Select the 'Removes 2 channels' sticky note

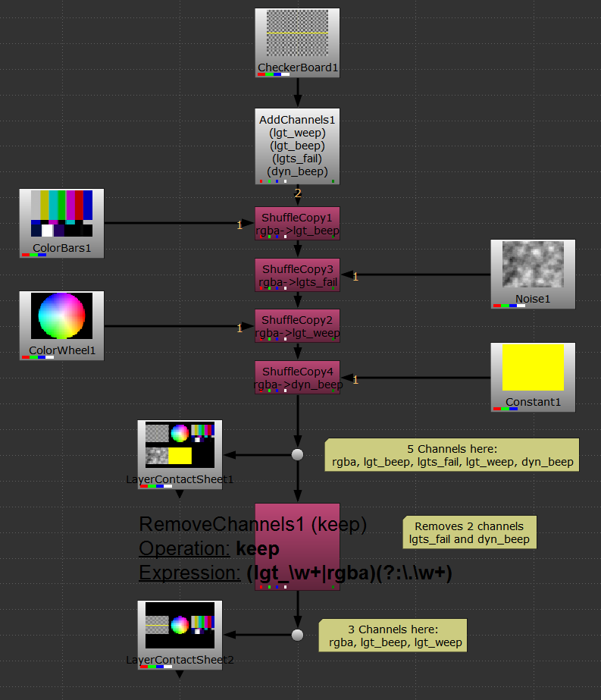469,532
